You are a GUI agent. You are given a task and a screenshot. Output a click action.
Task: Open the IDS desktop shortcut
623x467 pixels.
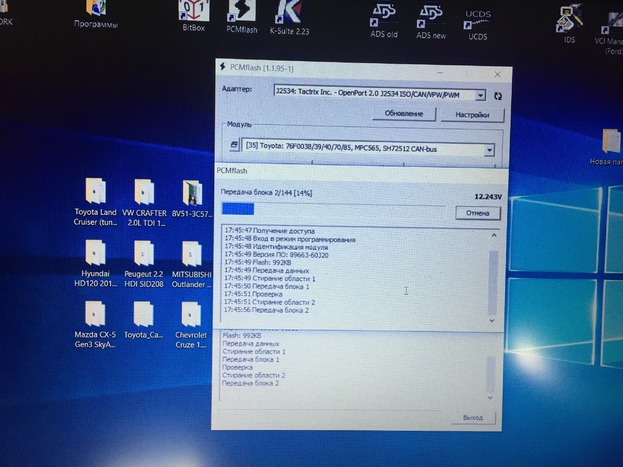tap(571, 18)
